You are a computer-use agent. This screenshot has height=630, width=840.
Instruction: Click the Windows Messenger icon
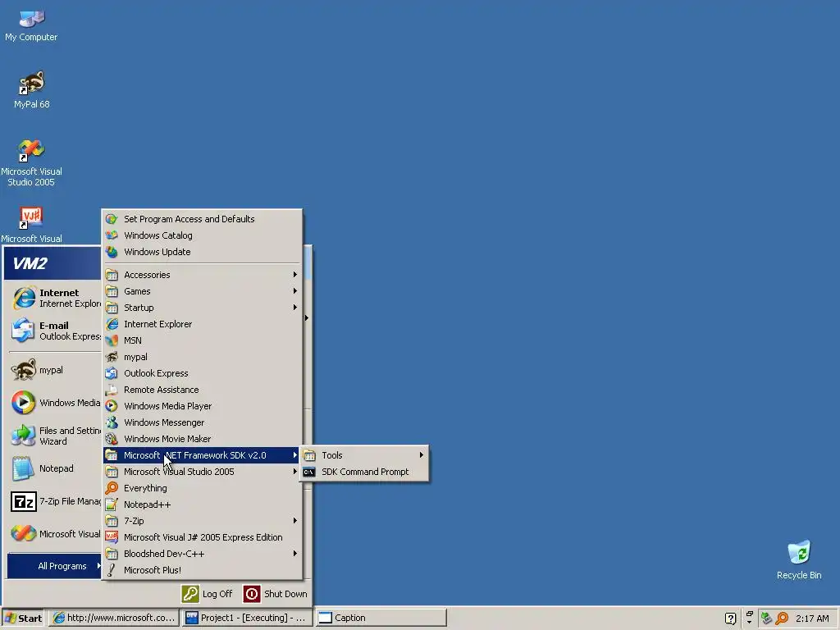click(x=112, y=422)
